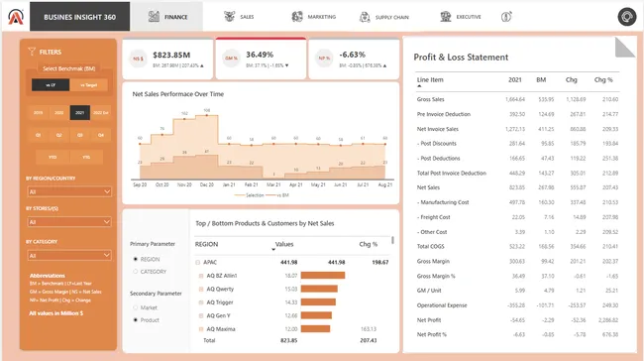Click the YTD button
The height and width of the screenshot is (361, 644).
[x=53, y=157]
